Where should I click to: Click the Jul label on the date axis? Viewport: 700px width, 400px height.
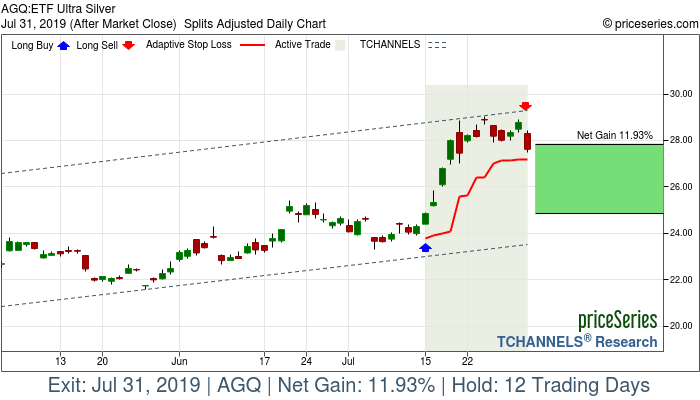348,359
